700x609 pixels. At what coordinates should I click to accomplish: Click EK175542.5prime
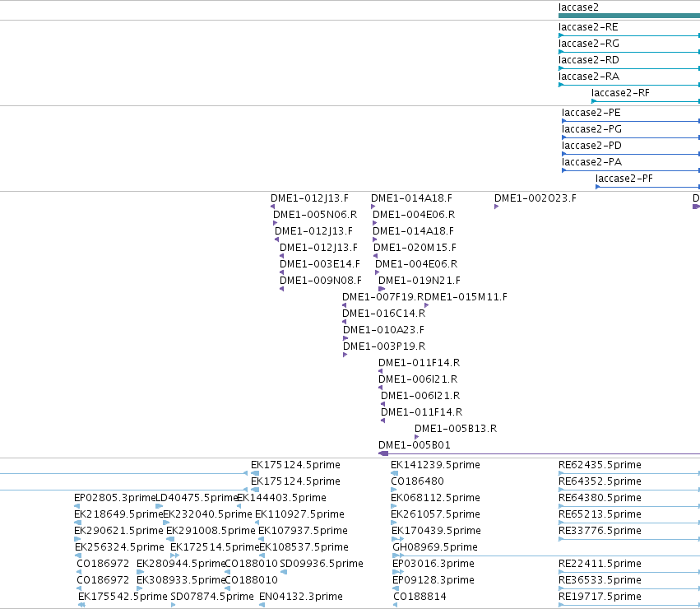123,597
